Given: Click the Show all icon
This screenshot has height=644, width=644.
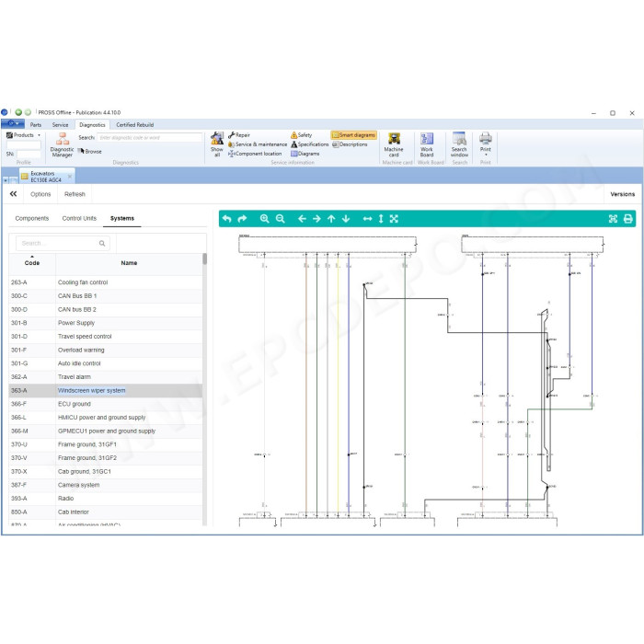Looking at the screenshot, I should pyautogui.click(x=217, y=144).
